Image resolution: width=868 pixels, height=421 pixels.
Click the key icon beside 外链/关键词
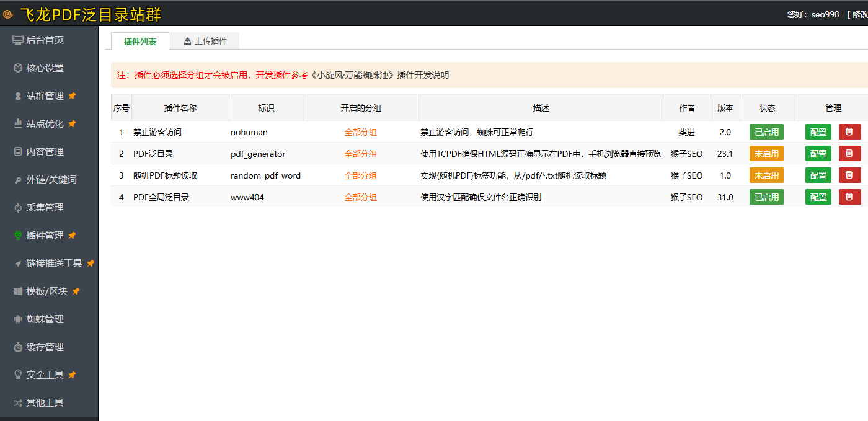[x=18, y=179]
